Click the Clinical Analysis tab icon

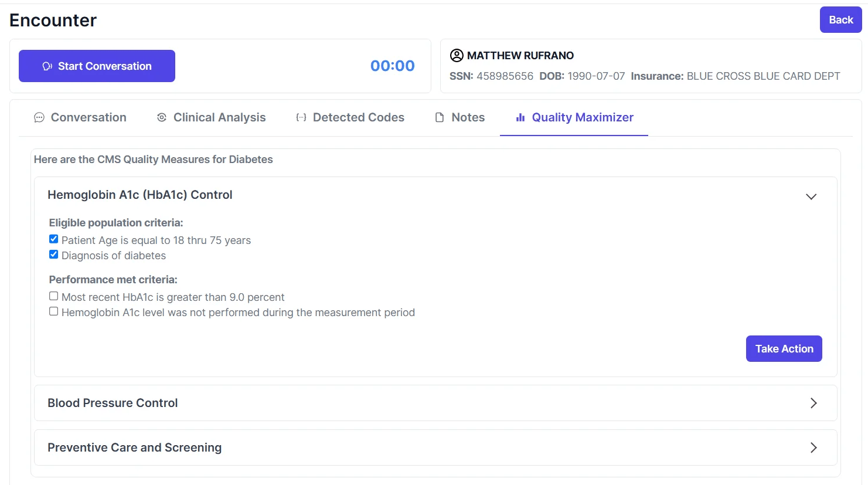[162, 118]
